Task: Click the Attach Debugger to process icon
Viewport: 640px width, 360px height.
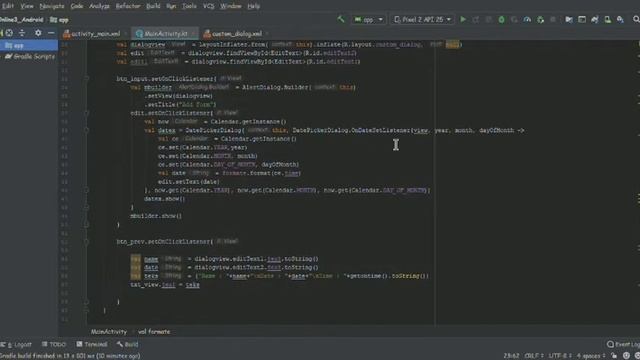Action: click(x=540, y=19)
